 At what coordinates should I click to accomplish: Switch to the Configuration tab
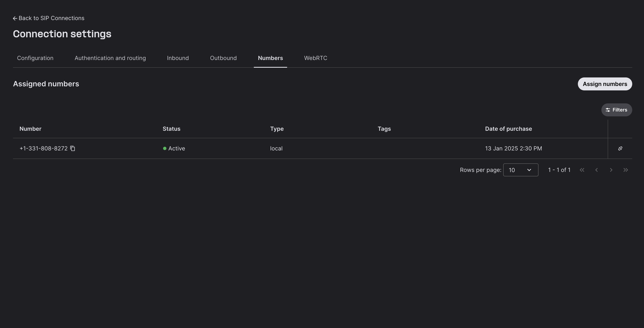tap(35, 58)
